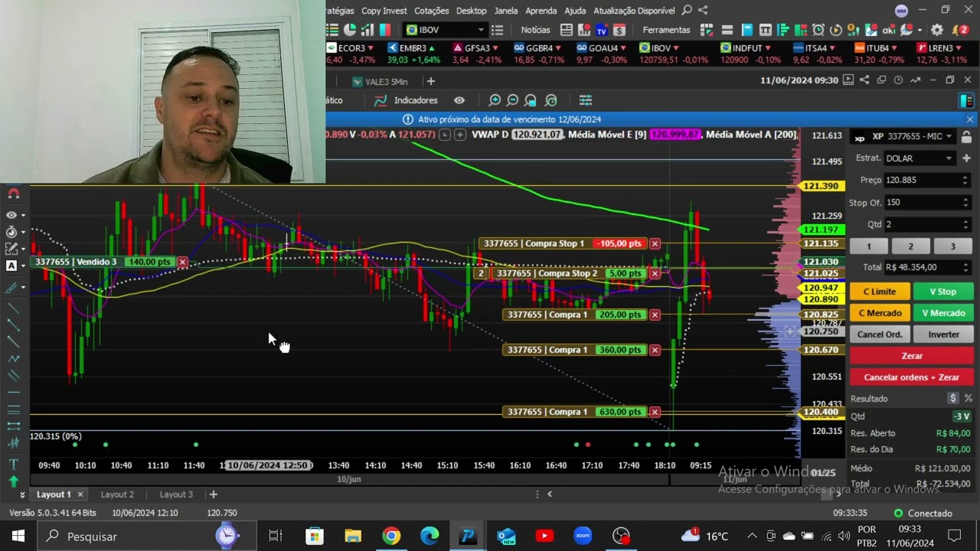Adjust the Stop Of. stepper arrows
Image resolution: width=980 pixels, height=551 pixels.
click(965, 203)
